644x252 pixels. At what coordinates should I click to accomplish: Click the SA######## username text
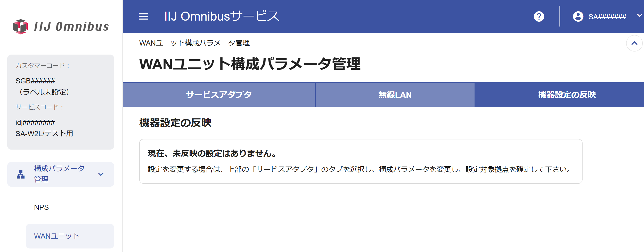tap(607, 17)
